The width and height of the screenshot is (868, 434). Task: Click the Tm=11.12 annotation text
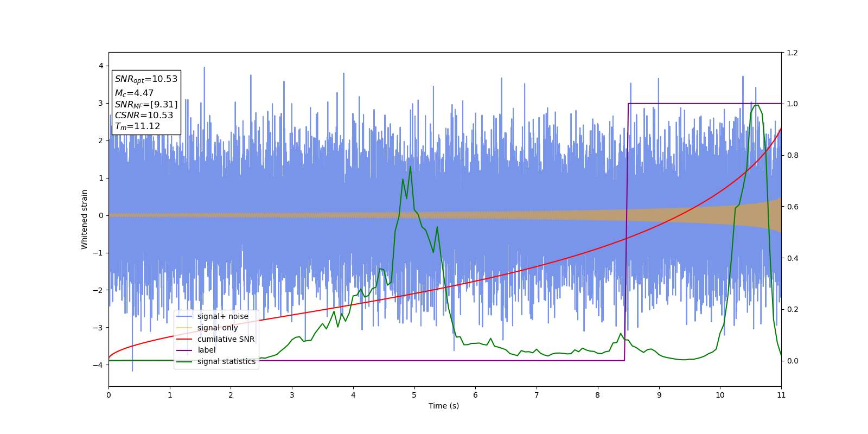click(x=137, y=126)
